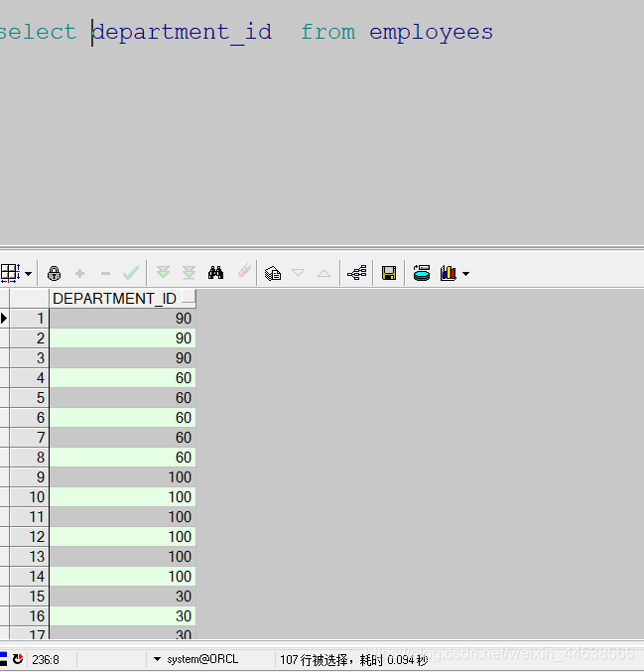Click the colored bar chart icon
The image size is (644, 672).
click(x=449, y=273)
